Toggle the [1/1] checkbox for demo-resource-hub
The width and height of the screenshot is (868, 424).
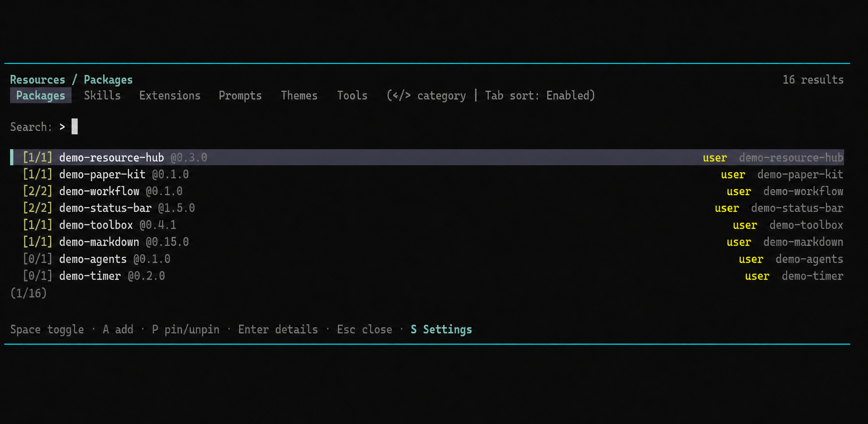[37, 157]
